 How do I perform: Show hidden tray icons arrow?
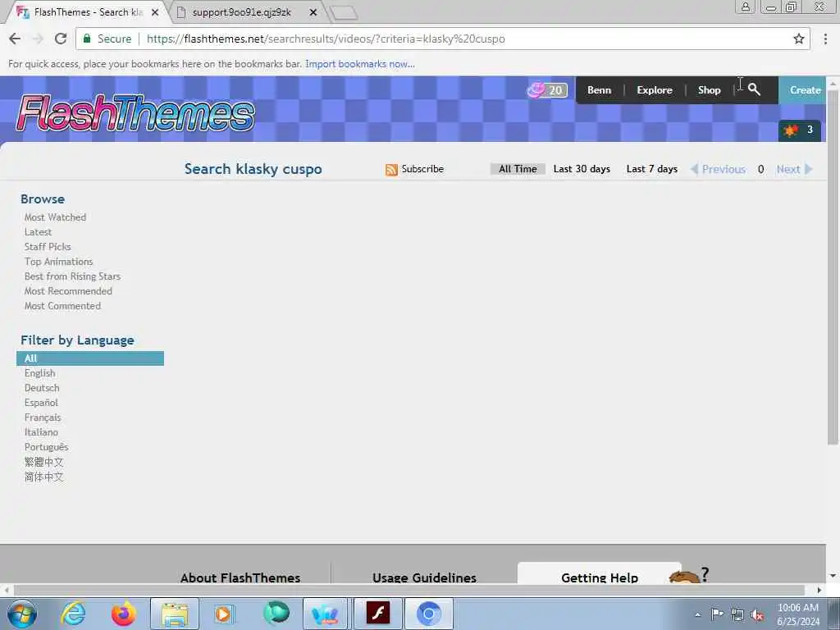tap(697, 615)
